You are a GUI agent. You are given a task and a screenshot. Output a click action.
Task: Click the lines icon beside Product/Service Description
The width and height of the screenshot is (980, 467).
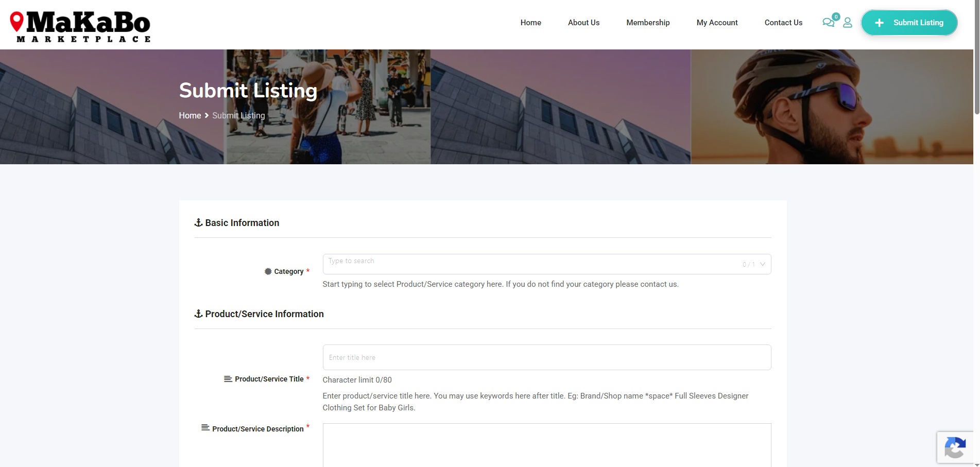[x=205, y=427]
